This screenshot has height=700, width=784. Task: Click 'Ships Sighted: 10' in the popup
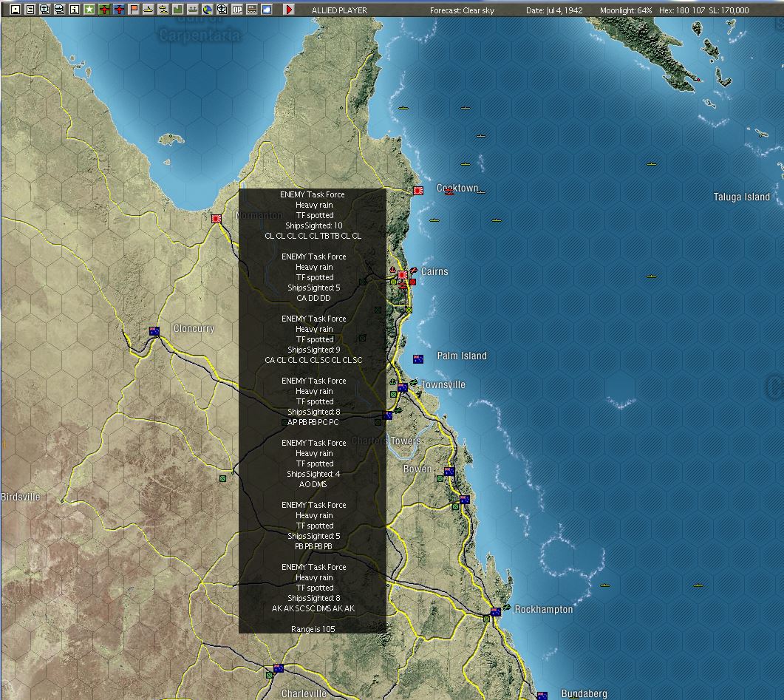(314, 225)
